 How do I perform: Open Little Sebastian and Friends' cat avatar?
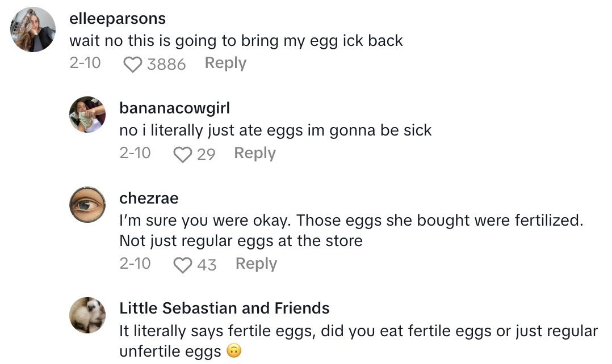(87, 315)
